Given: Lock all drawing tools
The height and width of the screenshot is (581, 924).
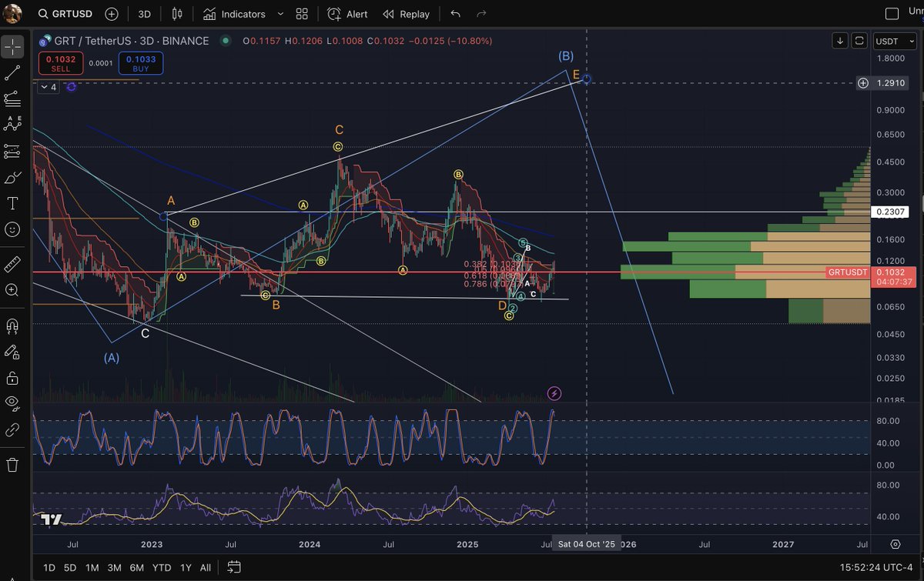Looking at the screenshot, I should (12, 378).
